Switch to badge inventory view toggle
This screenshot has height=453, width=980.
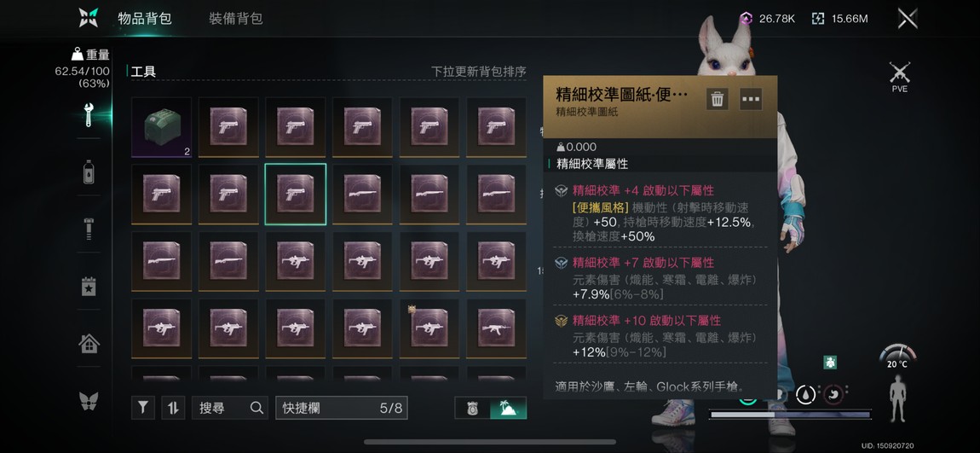pos(472,409)
